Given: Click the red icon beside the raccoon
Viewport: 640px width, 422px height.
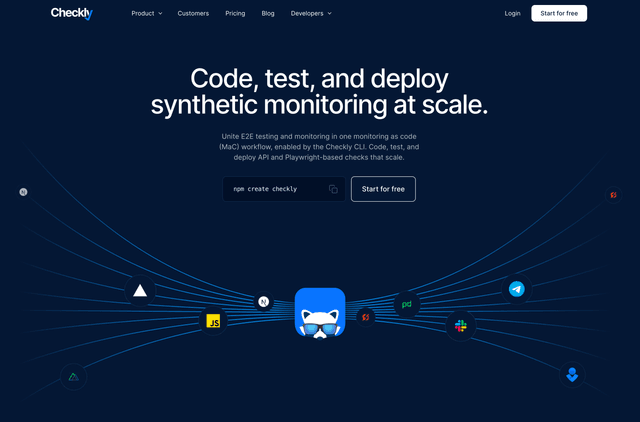Looking at the screenshot, I should click(x=365, y=317).
